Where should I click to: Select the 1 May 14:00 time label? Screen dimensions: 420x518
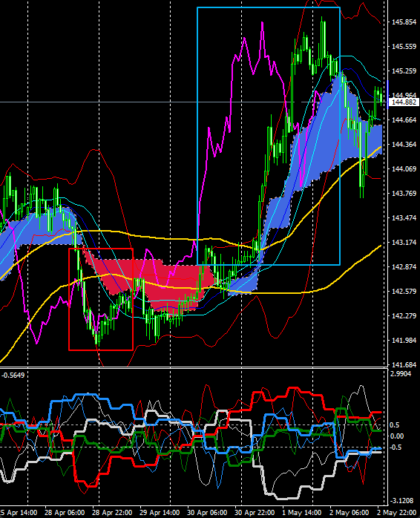click(302, 513)
